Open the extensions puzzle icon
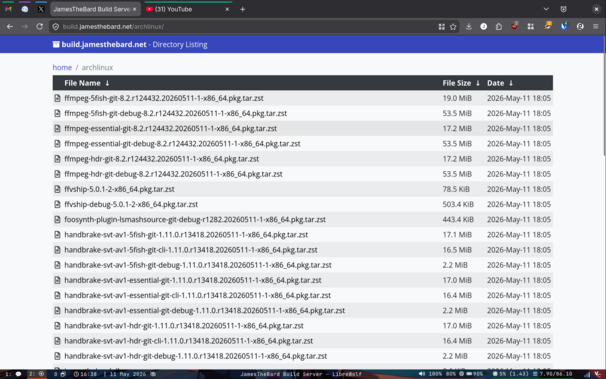606x379 pixels. (499, 27)
